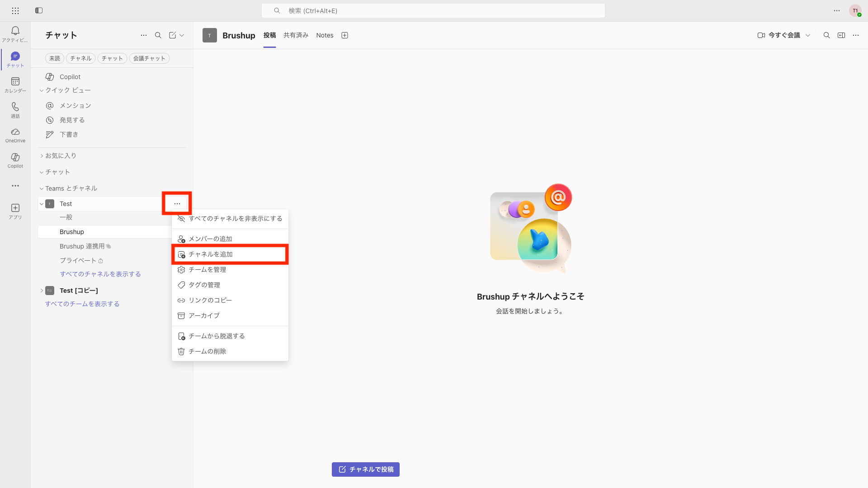Click the app launcher grid icon
868x488 pixels.
point(15,10)
